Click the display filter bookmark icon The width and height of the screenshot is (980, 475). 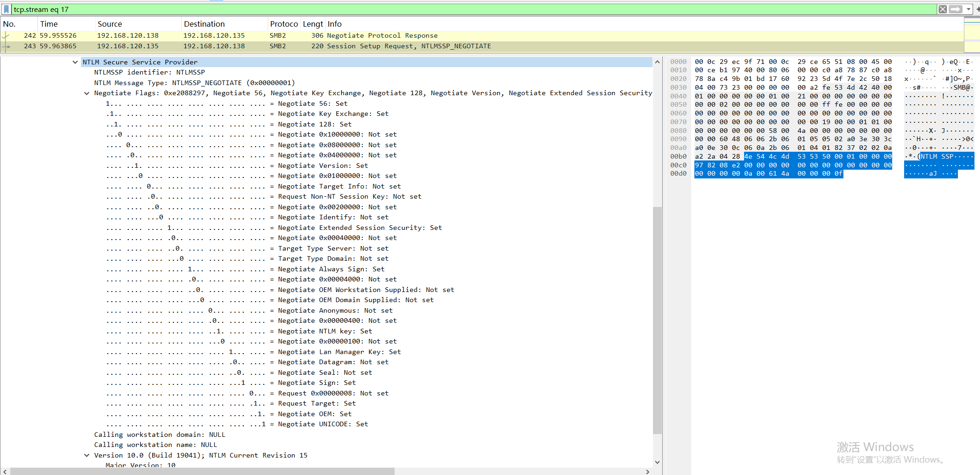tap(6, 9)
